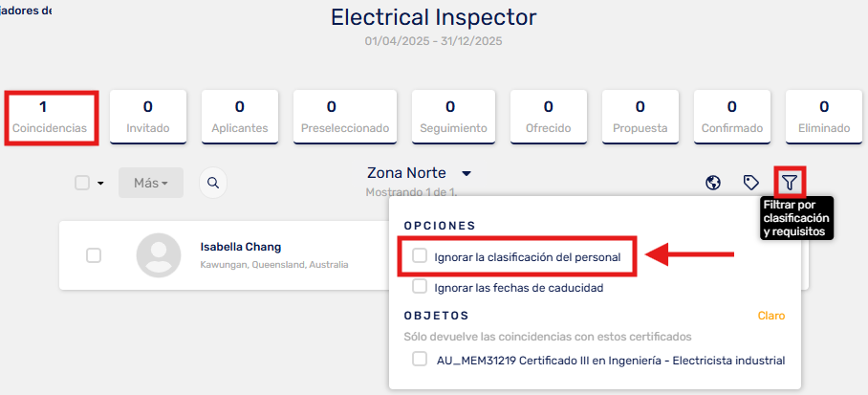Switch to the Invitado tab
This screenshot has width=868, height=395.
pos(148,118)
